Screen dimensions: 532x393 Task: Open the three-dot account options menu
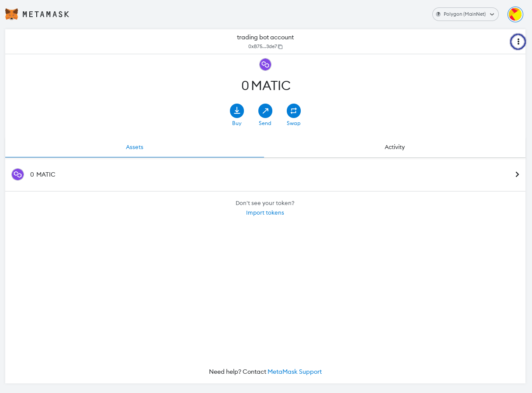pyautogui.click(x=518, y=42)
